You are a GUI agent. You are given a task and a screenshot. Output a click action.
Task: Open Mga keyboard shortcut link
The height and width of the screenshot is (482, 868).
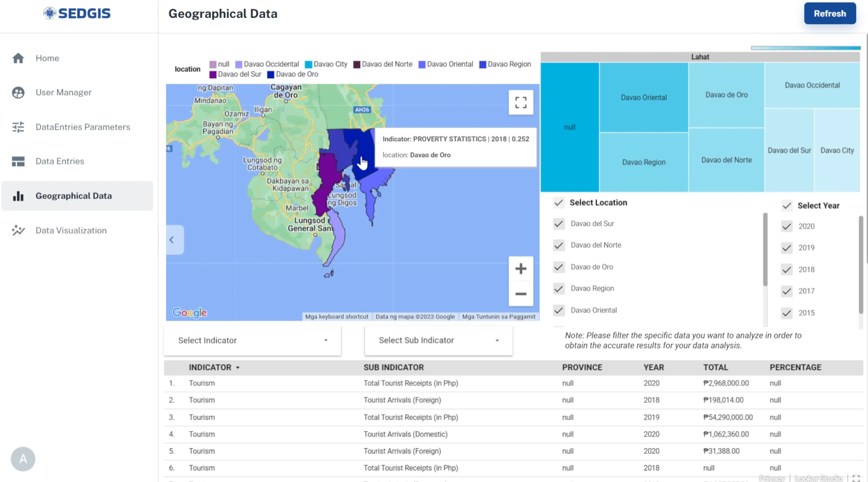(x=336, y=317)
